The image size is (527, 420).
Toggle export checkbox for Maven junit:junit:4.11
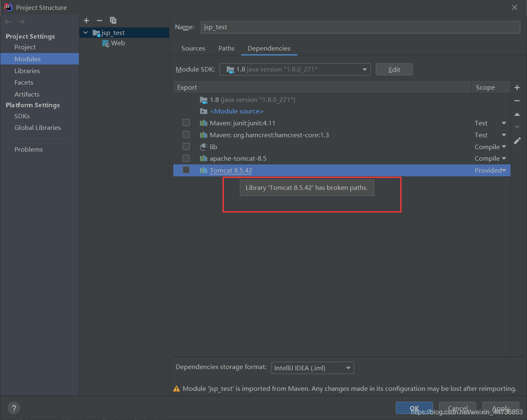(186, 123)
